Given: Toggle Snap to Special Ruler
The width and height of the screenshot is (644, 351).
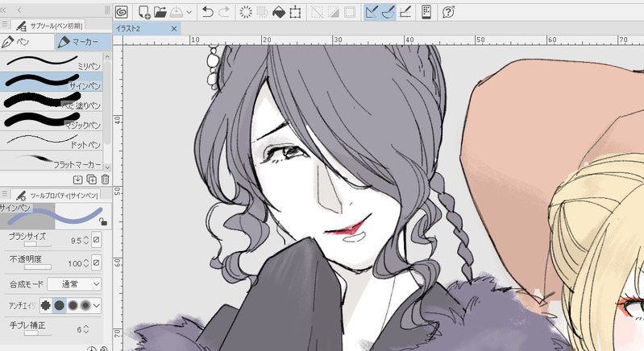Looking at the screenshot, I should click(388, 12).
